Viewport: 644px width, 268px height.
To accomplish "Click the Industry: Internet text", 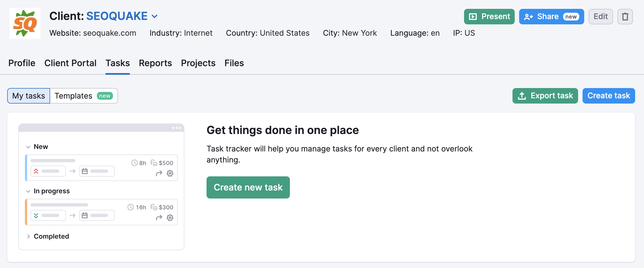I will click(181, 33).
